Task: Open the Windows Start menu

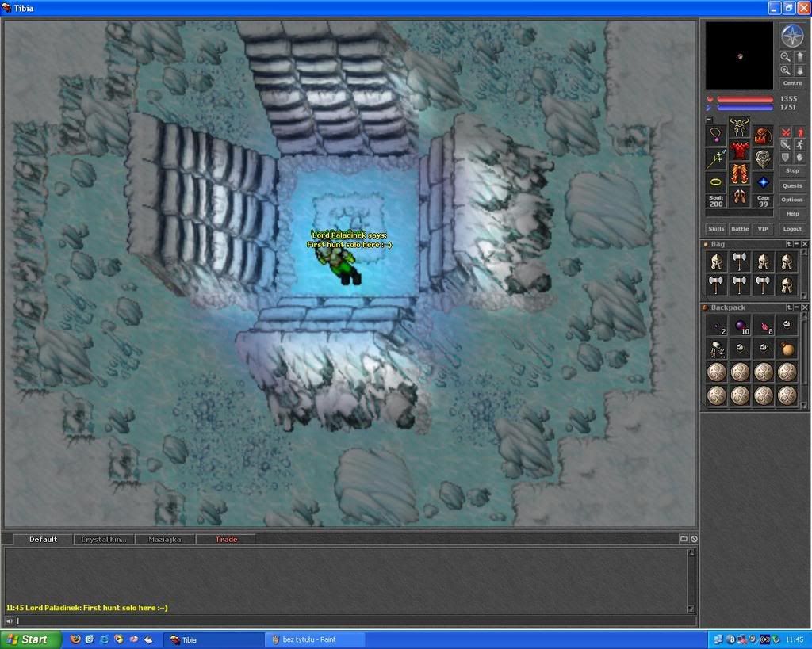Action: coord(30,639)
